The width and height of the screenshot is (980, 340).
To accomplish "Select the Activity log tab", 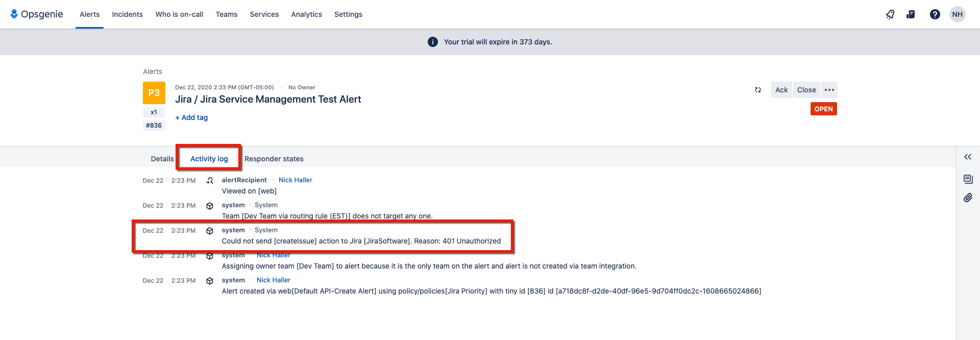I will [x=209, y=159].
